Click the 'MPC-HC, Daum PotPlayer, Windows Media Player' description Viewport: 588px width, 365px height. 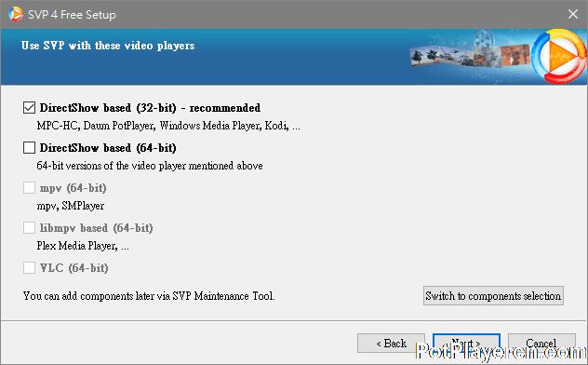168,126
